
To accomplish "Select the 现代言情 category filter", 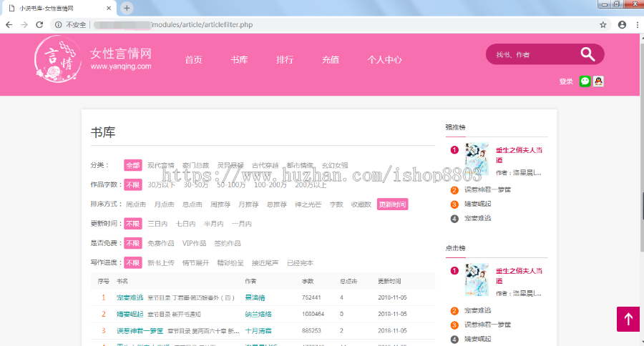I will pos(161,165).
